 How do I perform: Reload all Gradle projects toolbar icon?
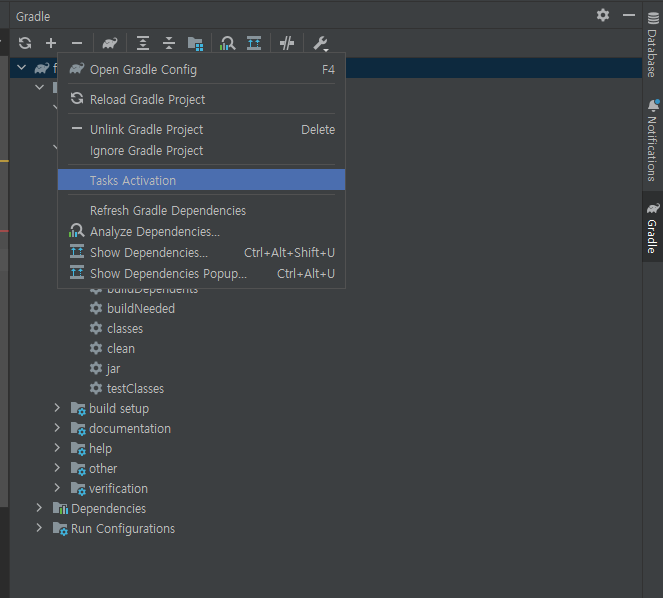coord(25,43)
